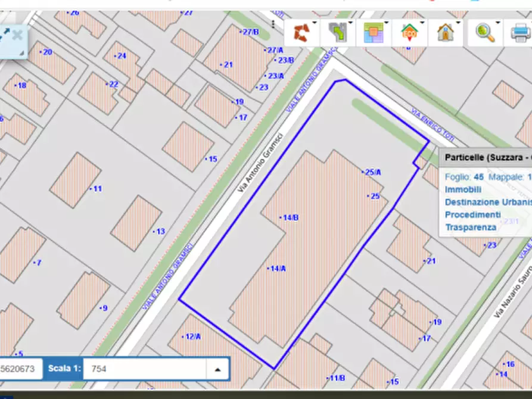Click the ECO house toolbar icon
Image resolution: width=532 pixels, height=399 pixels.
tap(409, 33)
